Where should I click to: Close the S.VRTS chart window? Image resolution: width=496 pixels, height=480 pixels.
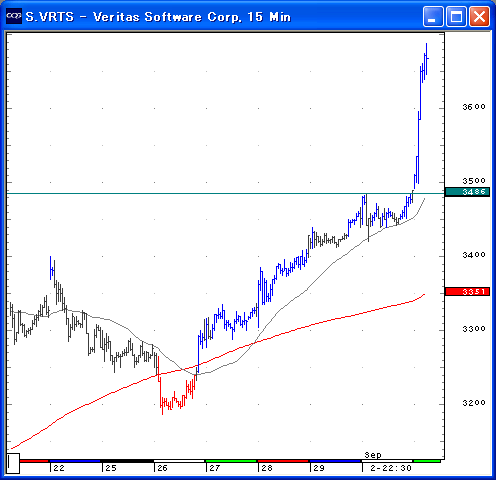click(480, 16)
